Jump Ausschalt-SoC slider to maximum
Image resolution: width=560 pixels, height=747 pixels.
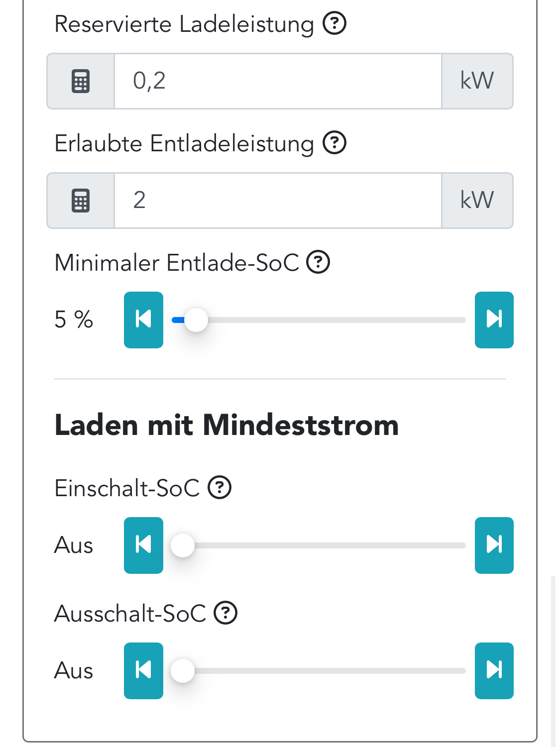(494, 670)
